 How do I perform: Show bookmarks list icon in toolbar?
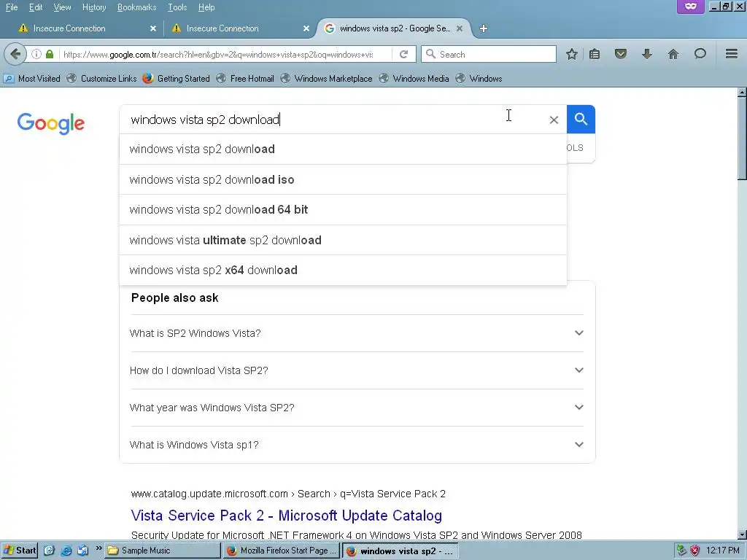(595, 54)
